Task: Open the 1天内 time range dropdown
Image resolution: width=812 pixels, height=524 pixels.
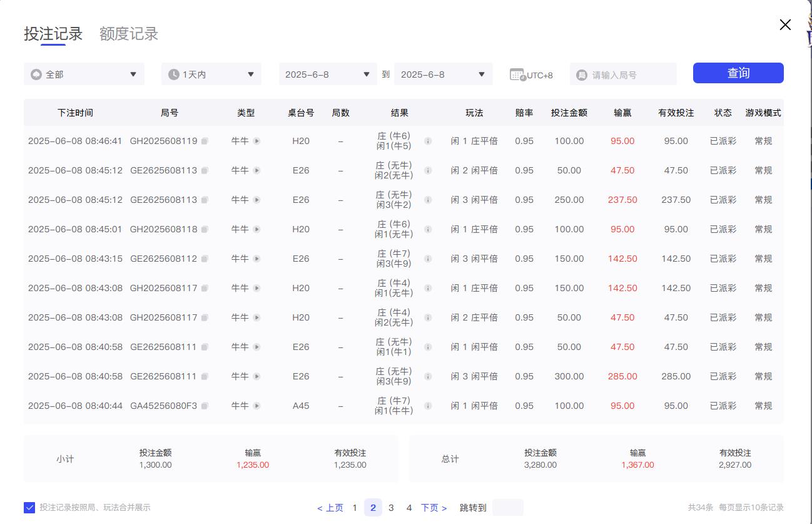Action: [211, 74]
